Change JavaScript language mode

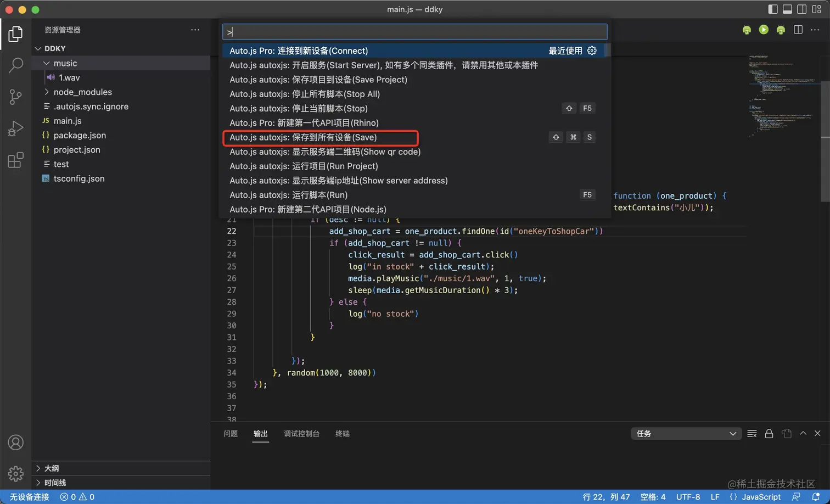[761, 497]
